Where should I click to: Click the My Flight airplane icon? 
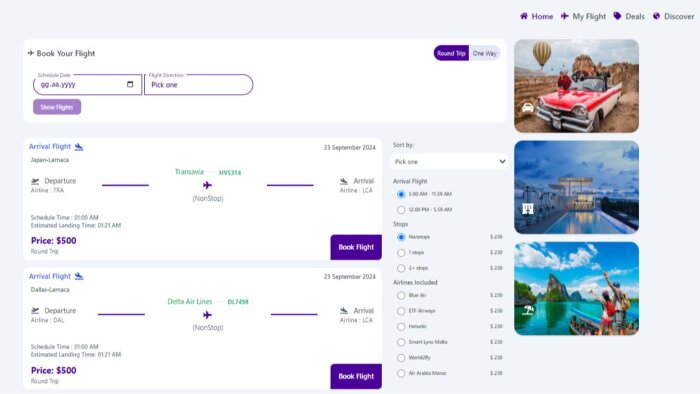tap(565, 16)
